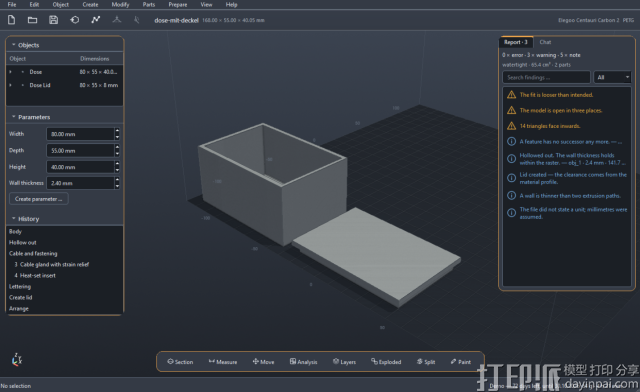This screenshot has width=640, height=392.
Task: Click the Height value stepper arrows
Action: pyautogui.click(x=117, y=167)
